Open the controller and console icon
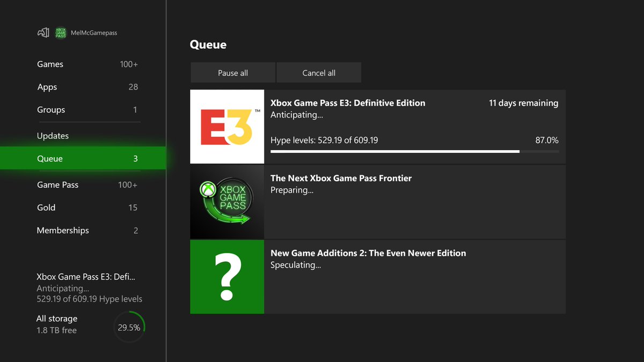The height and width of the screenshot is (362, 644). pos(43,33)
